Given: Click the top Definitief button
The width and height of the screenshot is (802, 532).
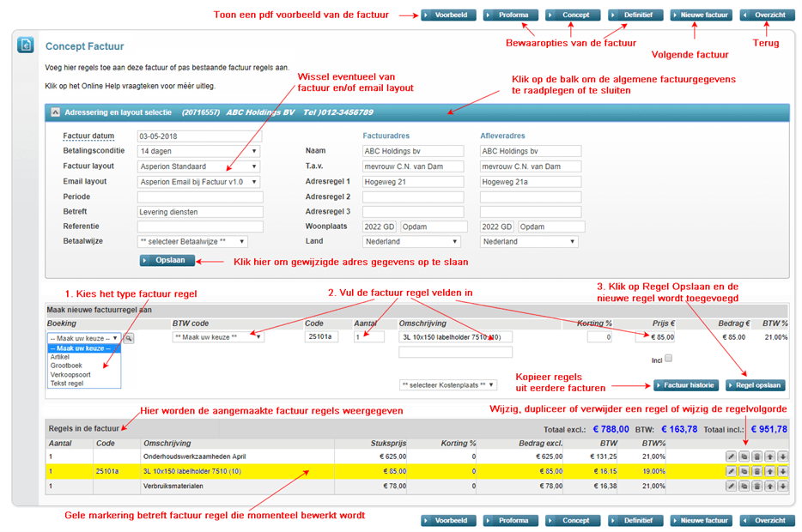Looking at the screenshot, I should [x=635, y=15].
